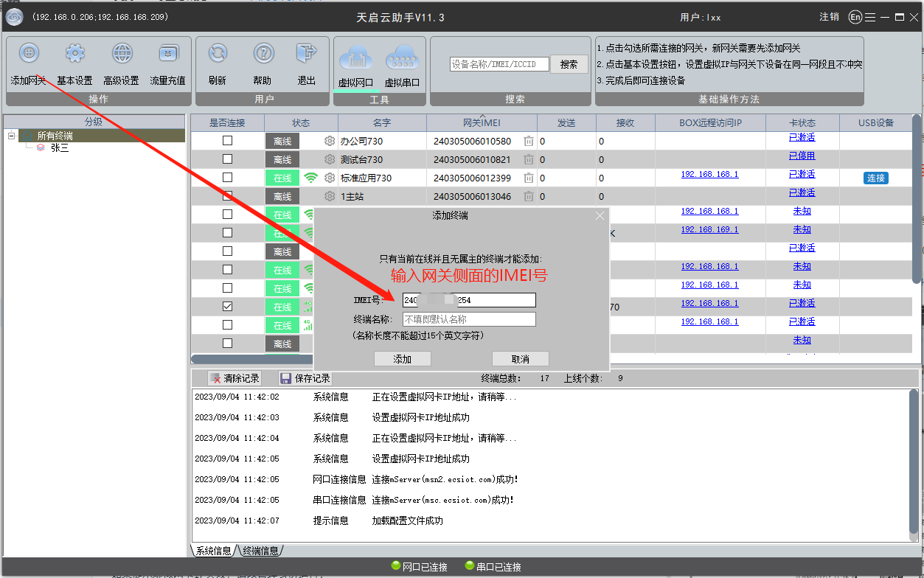Image resolution: width=924 pixels, height=578 pixels.
Task: Close the 添加终端 dialog with X
Action: pyautogui.click(x=600, y=215)
